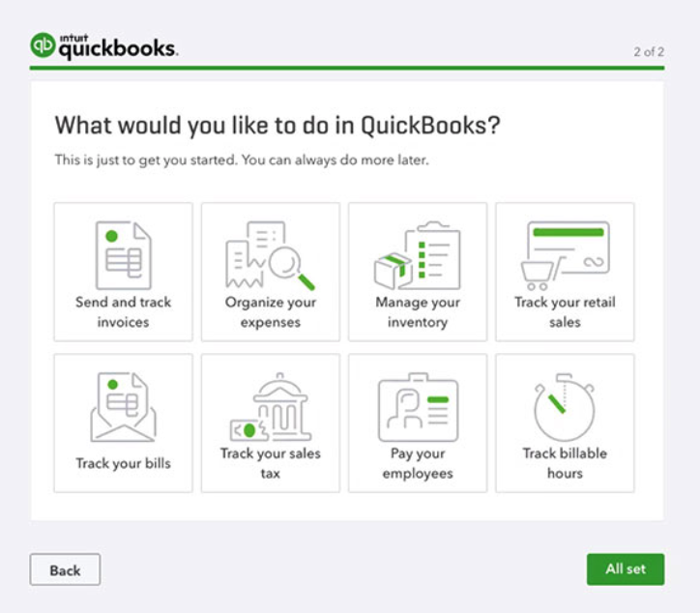Select the "Track your bills" label
Screen dimensions: 700x613
tap(123, 463)
